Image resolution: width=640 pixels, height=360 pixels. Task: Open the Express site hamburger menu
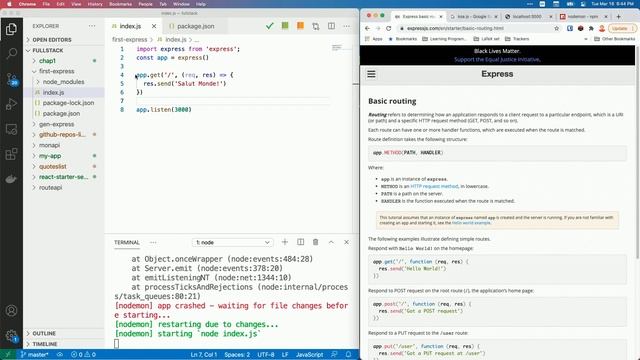(x=371, y=74)
